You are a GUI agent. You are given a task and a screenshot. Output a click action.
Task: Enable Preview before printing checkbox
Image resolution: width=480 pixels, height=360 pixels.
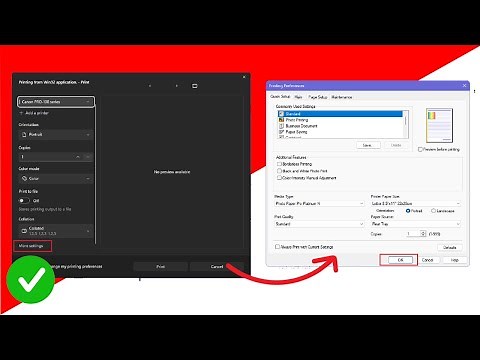coord(420,149)
